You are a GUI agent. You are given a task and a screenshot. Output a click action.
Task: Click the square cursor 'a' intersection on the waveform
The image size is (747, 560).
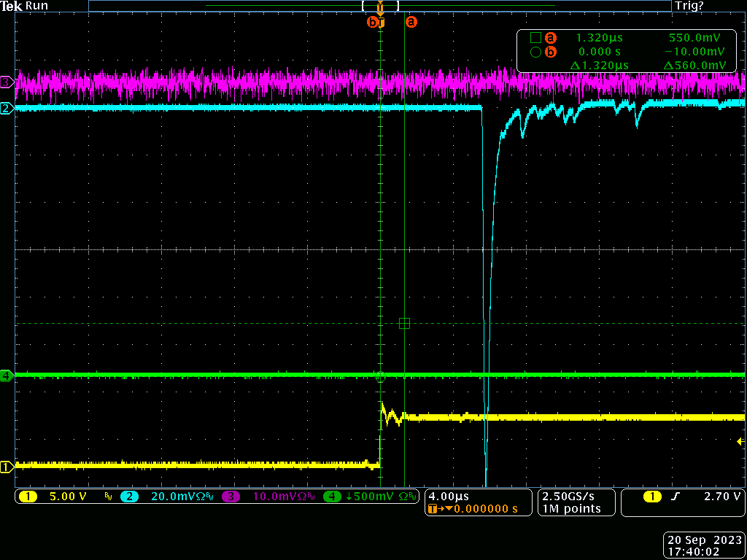(x=405, y=323)
